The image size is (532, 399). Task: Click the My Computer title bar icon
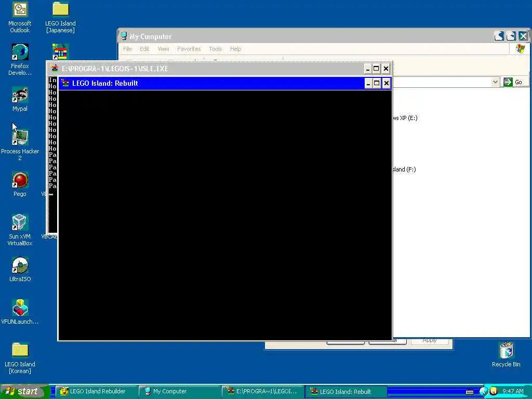[124, 36]
